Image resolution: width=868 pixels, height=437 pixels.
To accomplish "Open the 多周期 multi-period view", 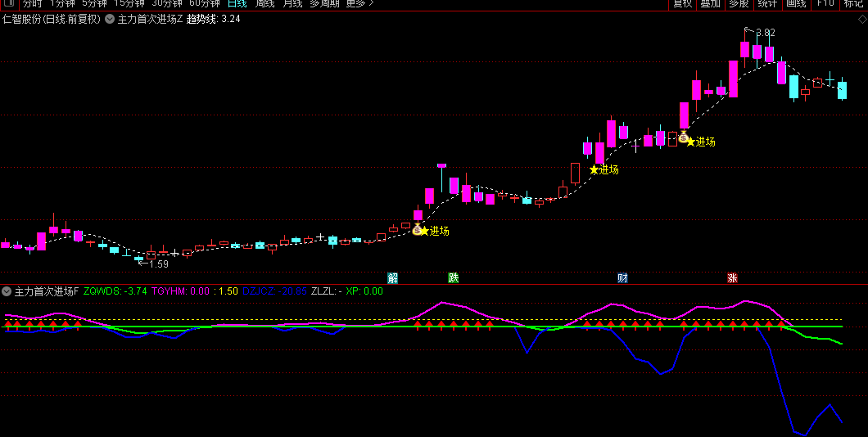I will pyautogui.click(x=323, y=3).
